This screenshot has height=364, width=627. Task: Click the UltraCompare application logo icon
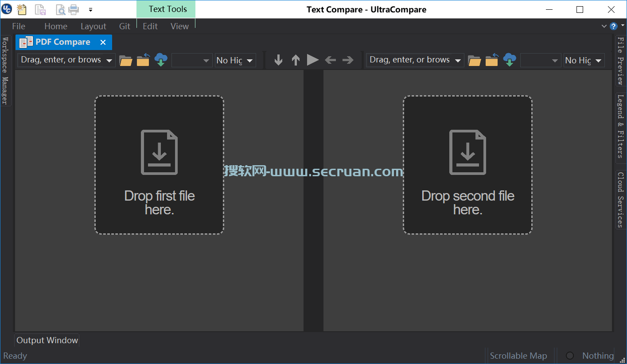pyautogui.click(x=7, y=9)
